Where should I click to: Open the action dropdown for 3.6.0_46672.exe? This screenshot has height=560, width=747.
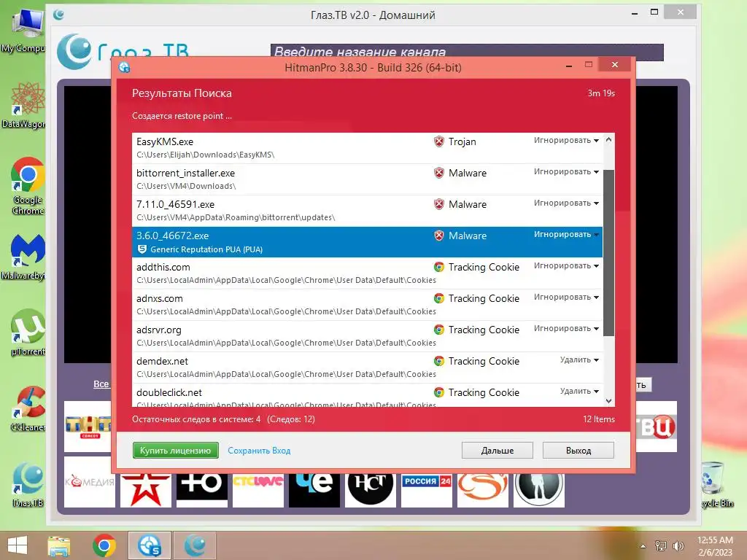566,235
